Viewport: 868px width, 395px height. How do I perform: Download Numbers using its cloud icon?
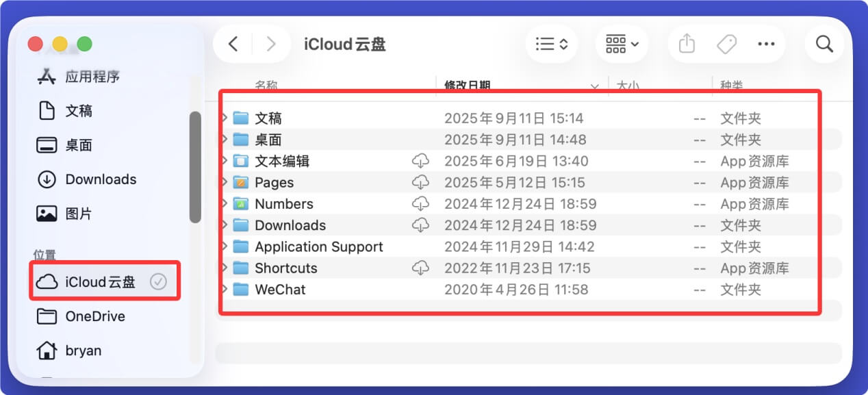(422, 203)
